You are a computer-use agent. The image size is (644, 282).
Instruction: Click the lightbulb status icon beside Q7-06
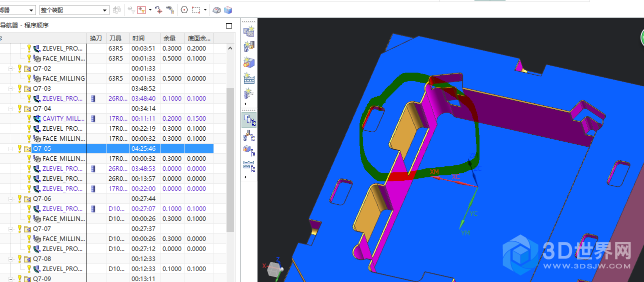(x=20, y=199)
